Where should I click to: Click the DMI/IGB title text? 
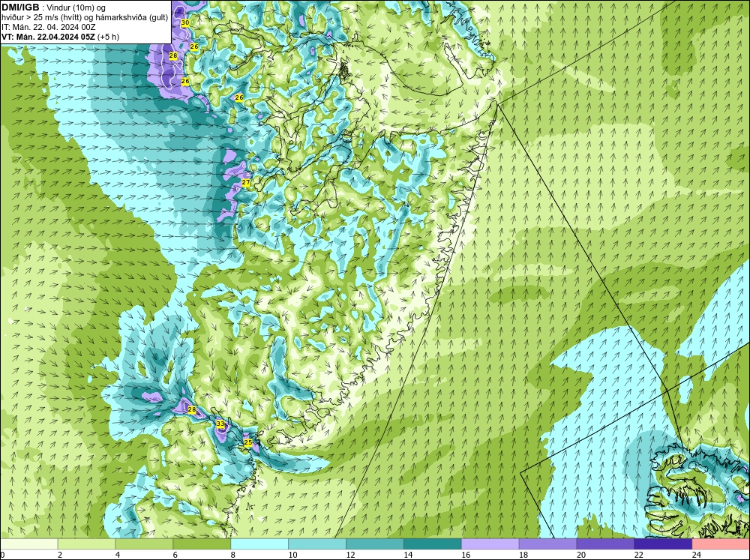20,7
